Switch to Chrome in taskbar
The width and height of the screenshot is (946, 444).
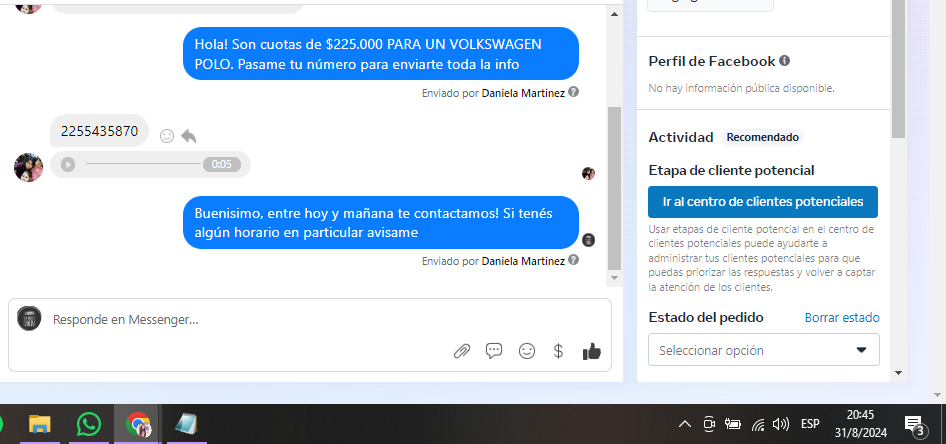tap(138, 425)
